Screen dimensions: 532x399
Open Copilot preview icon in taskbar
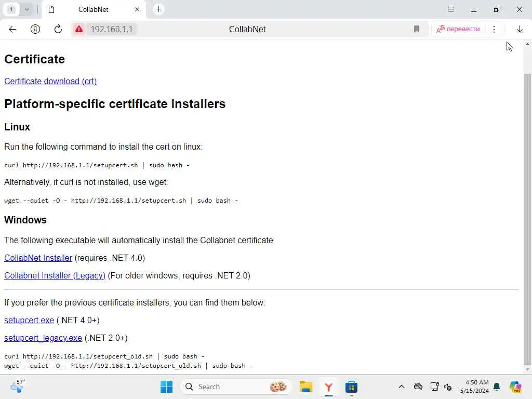point(515,387)
